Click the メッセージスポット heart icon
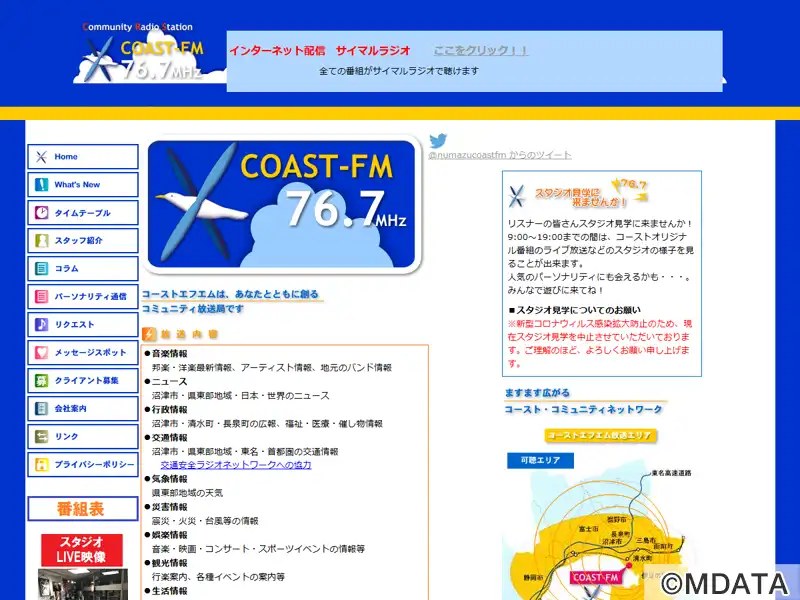This screenshot has width=800, height=600. [x=41, y=353]
